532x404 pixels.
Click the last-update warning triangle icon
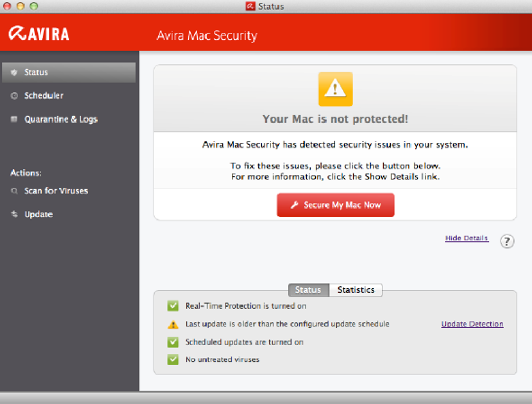click(173, 325)
